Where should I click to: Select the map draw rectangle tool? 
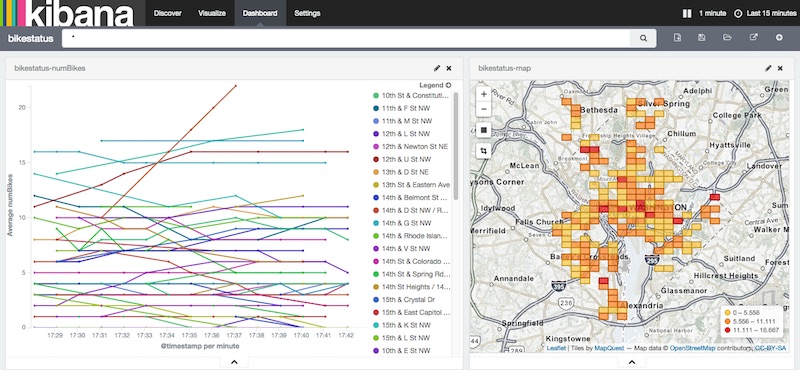484,130
